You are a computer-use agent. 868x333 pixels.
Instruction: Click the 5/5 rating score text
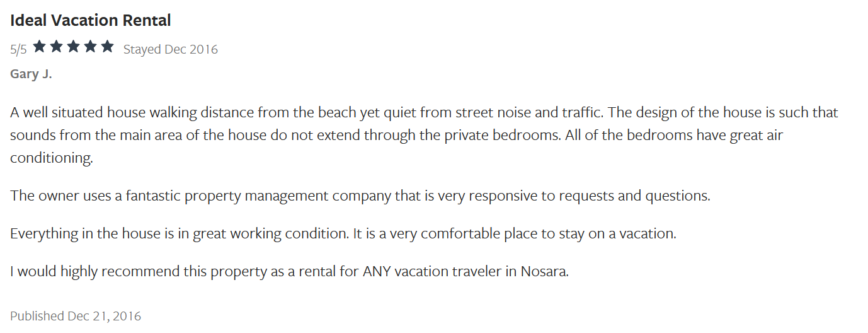(x=18, y=49)
